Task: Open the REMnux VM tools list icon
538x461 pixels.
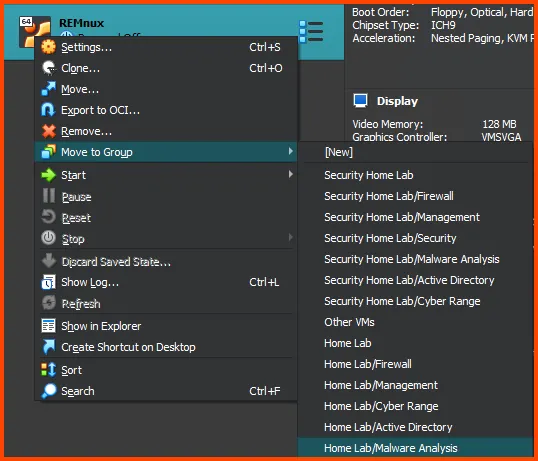Action: click(311, 32)
